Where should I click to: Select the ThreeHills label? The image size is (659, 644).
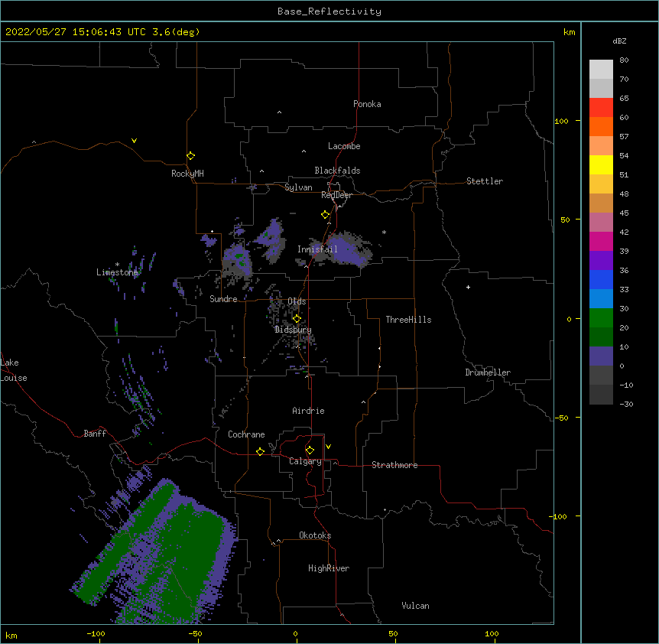[x=408, y=320]
